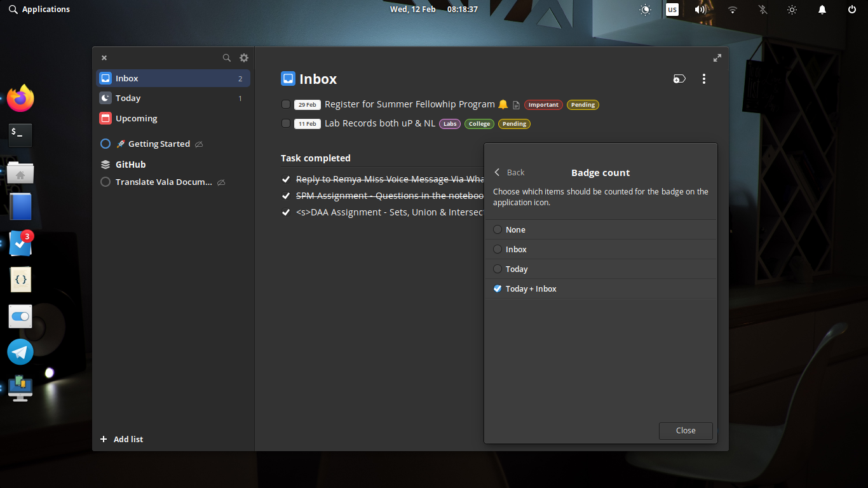
Task: Click the reminder bell icon on Register task
Action: click(503, 104)
